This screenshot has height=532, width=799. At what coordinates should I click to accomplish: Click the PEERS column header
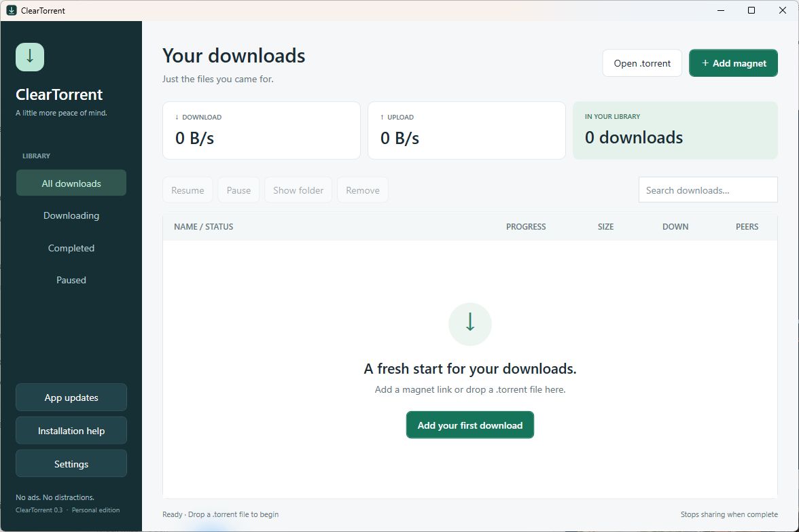[x=747, y=227]
